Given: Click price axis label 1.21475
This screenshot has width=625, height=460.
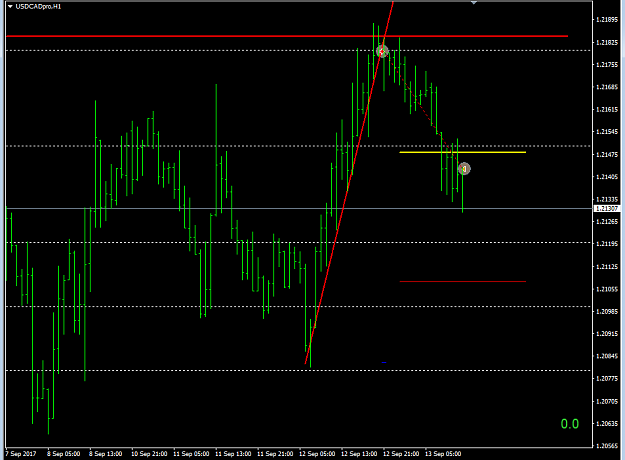Looking at the screenshot, I should (x=607, y=154).
